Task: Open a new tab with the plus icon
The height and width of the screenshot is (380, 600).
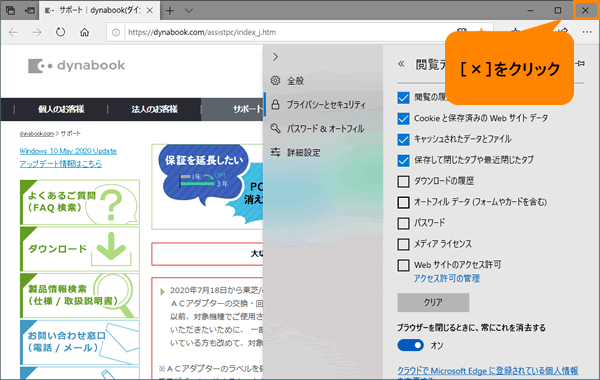Action: pos(170,11)
